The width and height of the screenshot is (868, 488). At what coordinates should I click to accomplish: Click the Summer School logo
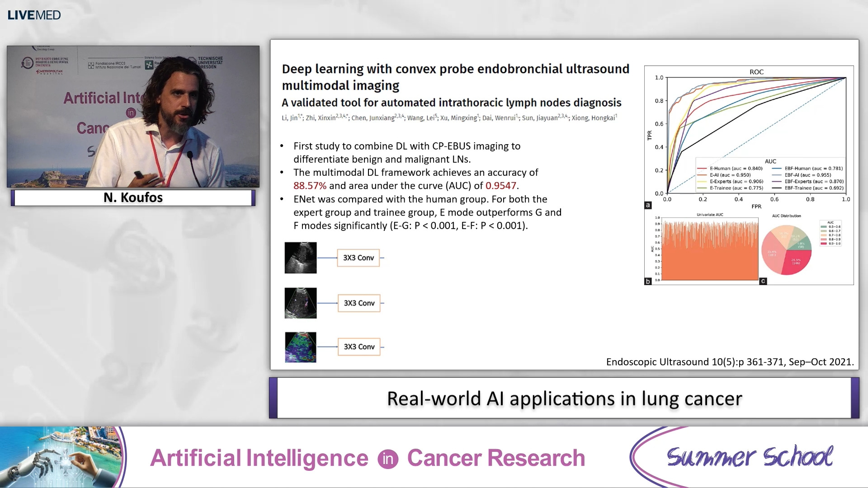750,457
